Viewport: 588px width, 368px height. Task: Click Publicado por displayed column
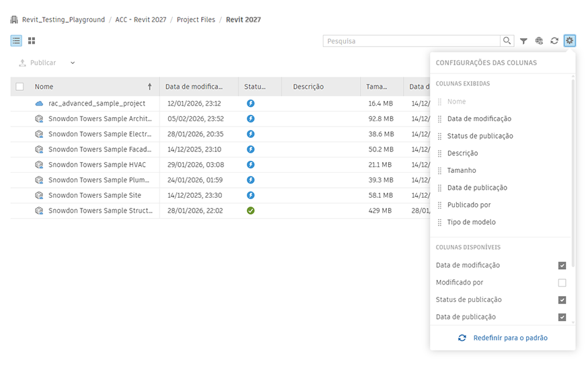point(469,205)
